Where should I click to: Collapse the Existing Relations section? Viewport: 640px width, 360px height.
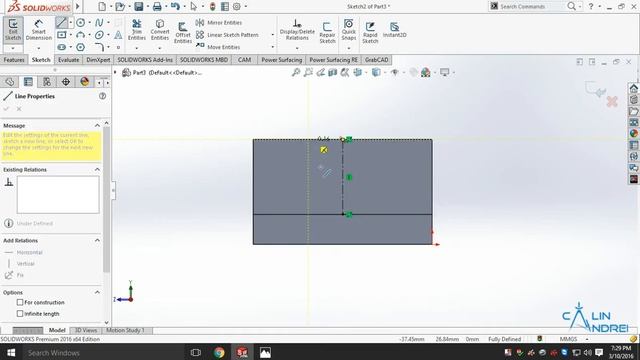[x=97, y=169]
